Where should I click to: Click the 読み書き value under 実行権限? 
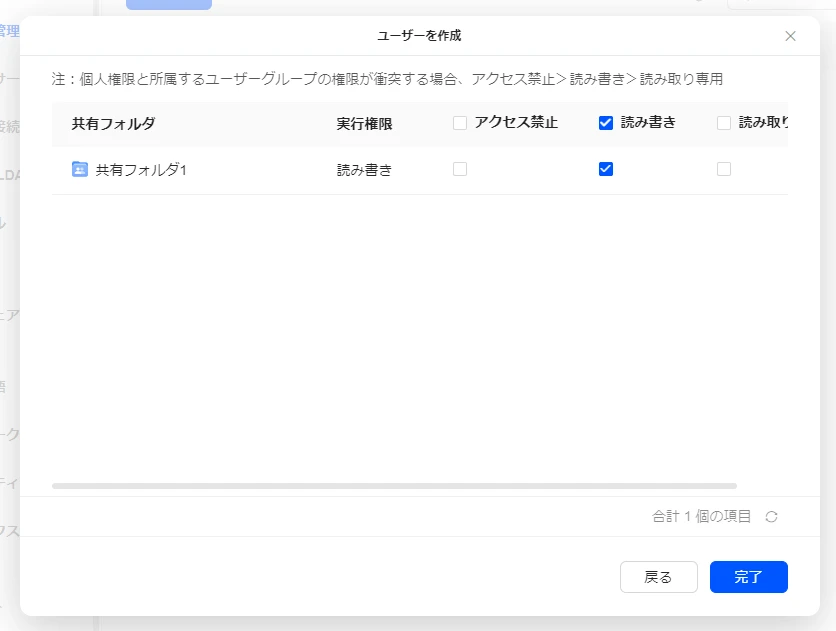pyautogui.click(x=364, y=170)
